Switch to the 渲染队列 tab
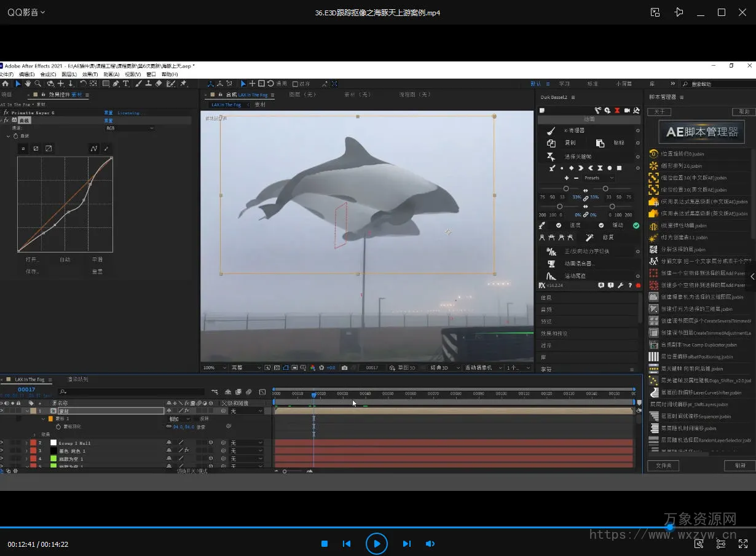 77,380
